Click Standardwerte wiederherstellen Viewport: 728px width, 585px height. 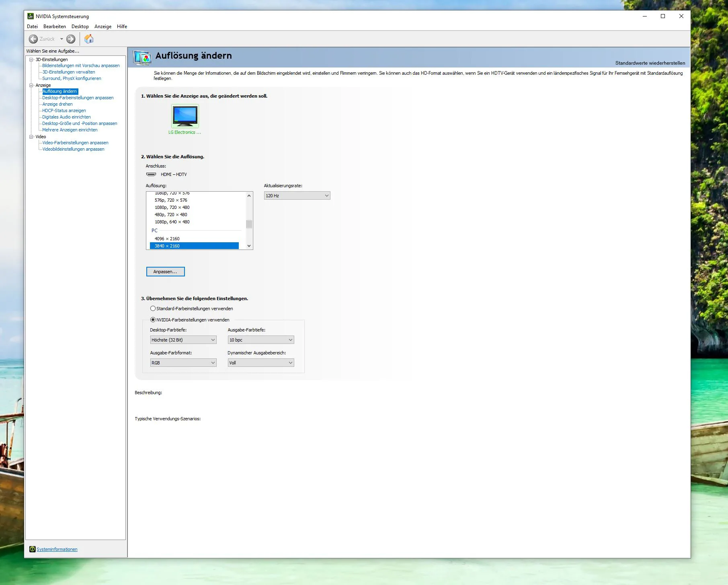650,63
